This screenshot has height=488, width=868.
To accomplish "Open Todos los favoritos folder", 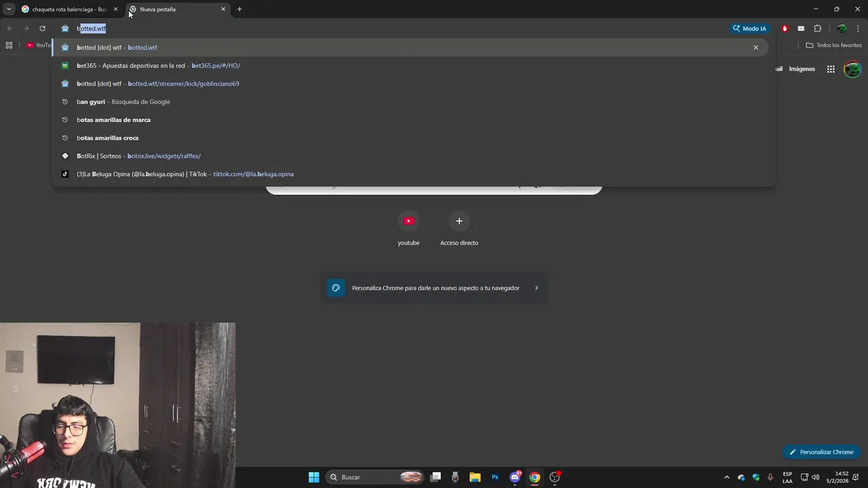I will click(833, 45).
